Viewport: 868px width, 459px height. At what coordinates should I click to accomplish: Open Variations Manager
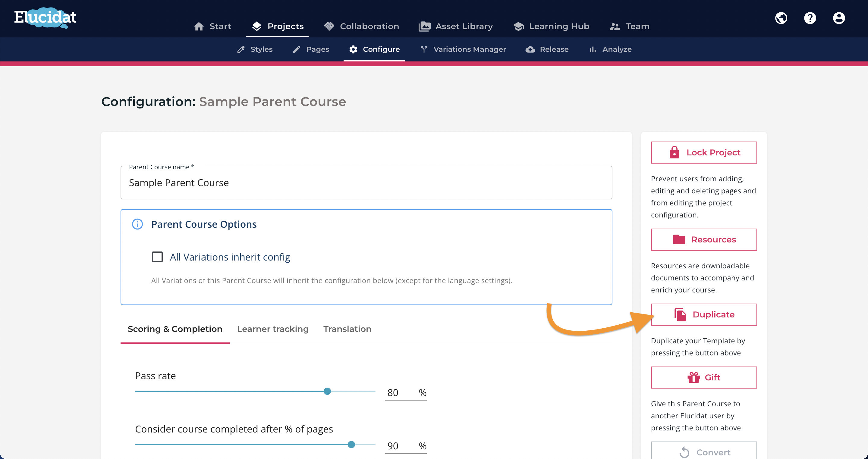pos(463,49)
